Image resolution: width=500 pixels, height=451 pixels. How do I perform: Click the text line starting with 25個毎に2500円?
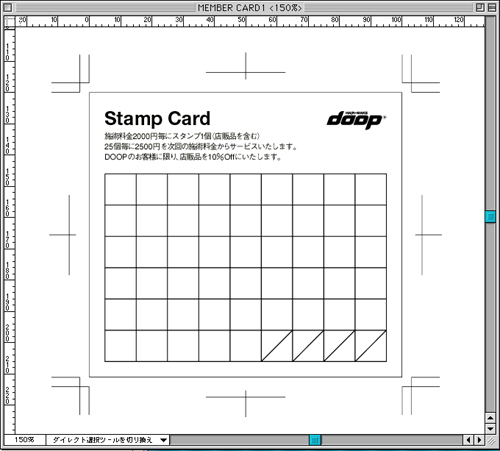tap(200, 147)
